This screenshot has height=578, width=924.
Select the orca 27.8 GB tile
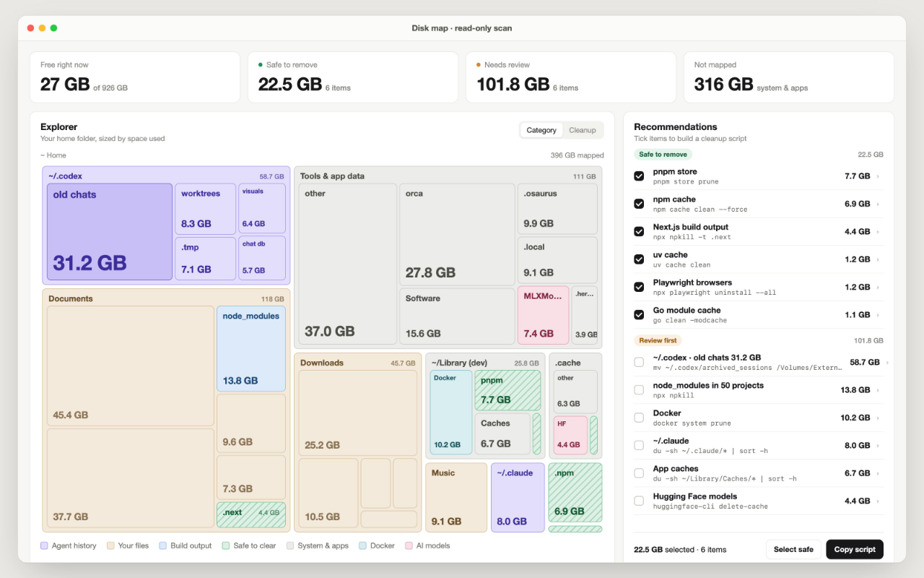[457, 234]
